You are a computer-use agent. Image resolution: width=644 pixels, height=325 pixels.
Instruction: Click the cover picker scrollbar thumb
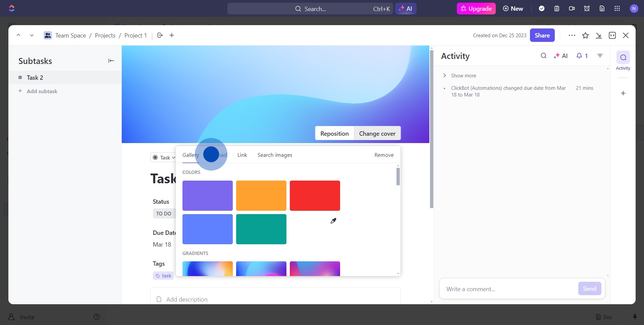398,177
